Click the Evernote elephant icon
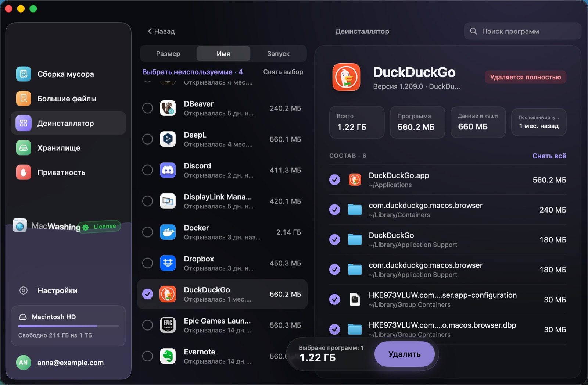The width and height of the screenshot is (588, 385). point(168,356)
